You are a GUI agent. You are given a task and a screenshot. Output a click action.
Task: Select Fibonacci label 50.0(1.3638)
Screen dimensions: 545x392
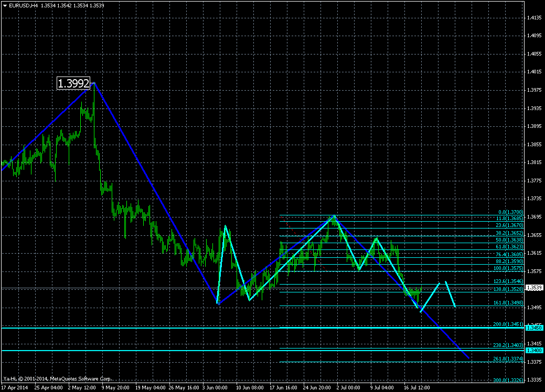[x=509, y=240]
